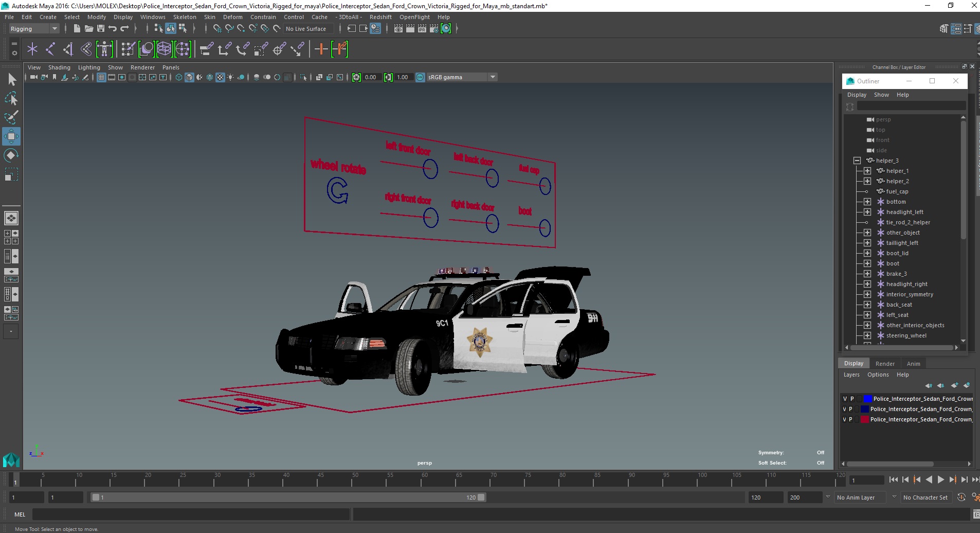The height and width of the screenshot is (533, 980).
Task: Toggle playback P box of red layer
Action: (x=851, y=419)
